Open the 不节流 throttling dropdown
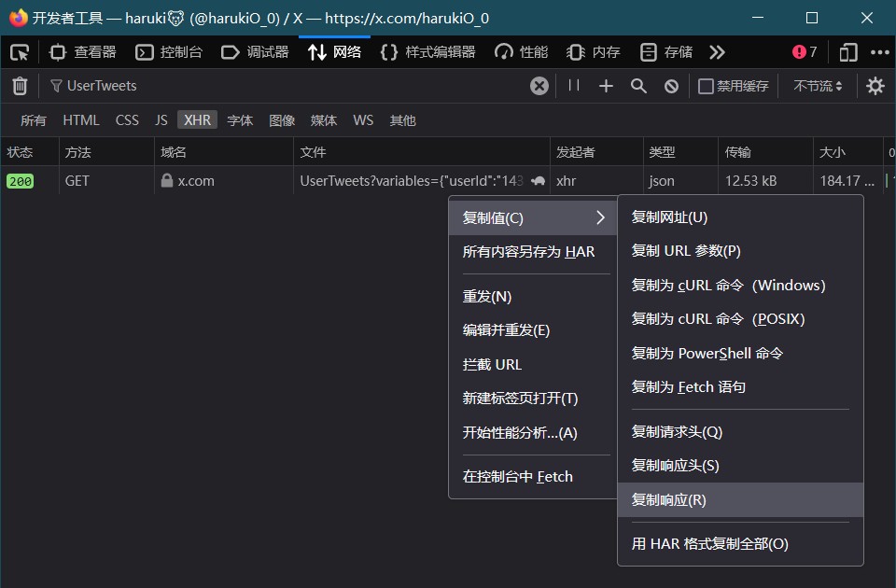896x588 pixels. pos(818,86)
